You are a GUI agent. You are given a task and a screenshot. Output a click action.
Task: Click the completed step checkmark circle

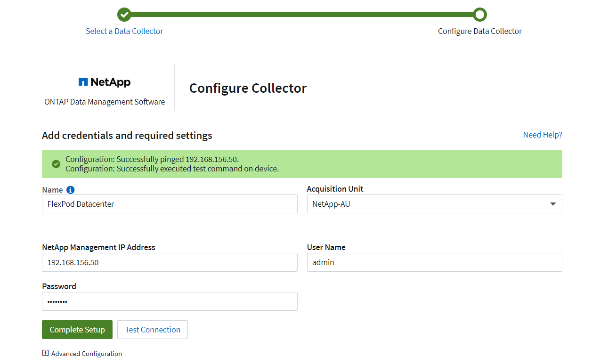124,15
